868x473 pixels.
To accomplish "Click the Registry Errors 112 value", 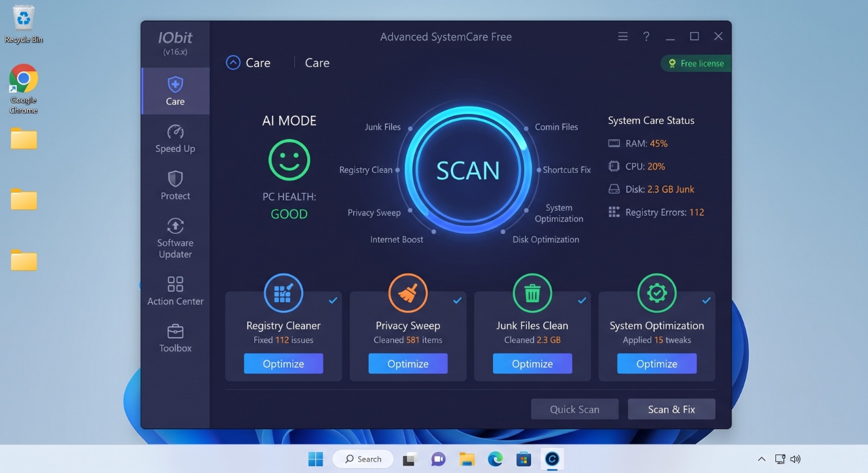I will (696, 212).
